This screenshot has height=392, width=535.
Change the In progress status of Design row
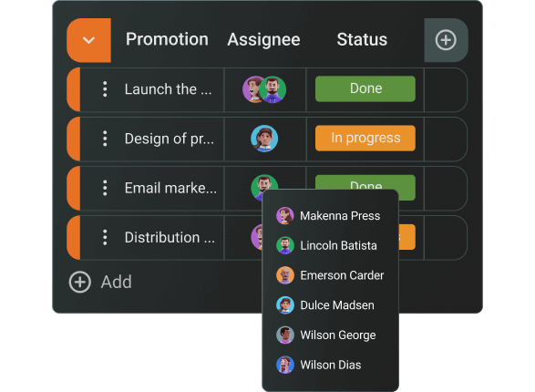pyautogui.click(x=365, y=139)
